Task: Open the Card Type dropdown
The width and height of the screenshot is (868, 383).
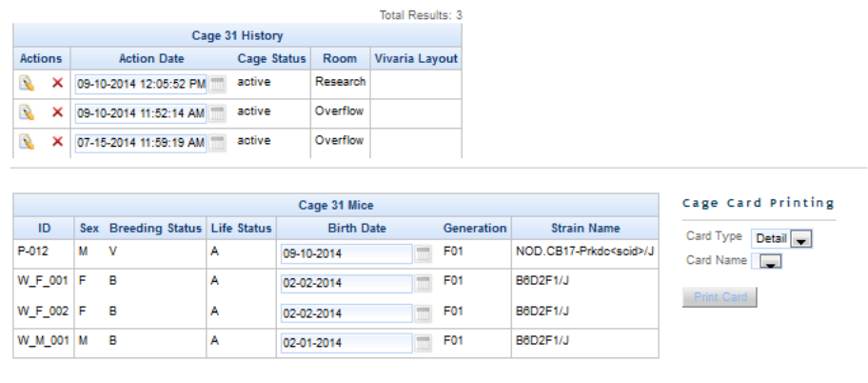Action: pyautogui.click(x=801, y=240)
